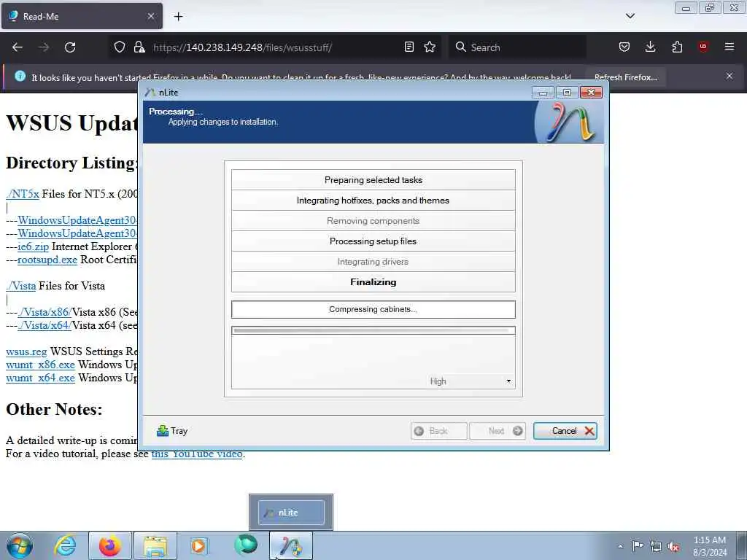Close the Read-Me tab
Viewport: 747px width, 560px height.
(150, 16)
